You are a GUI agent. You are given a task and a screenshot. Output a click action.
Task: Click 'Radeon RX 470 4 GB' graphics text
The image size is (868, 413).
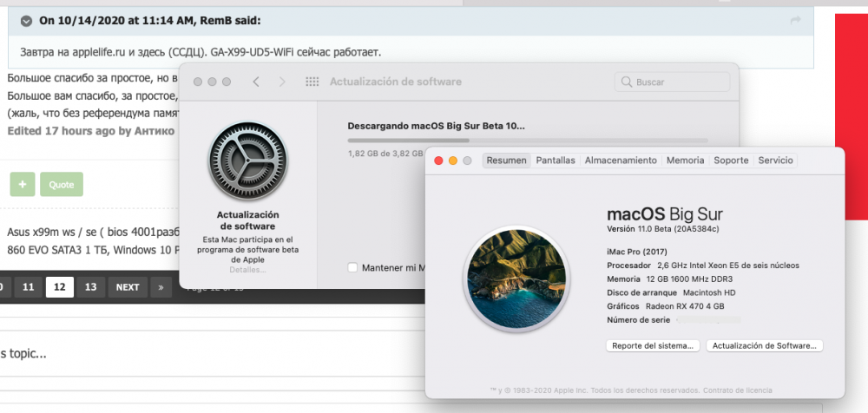[685, 306]
